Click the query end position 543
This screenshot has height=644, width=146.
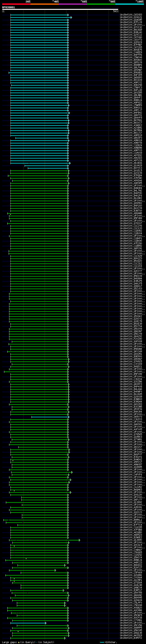(x=115, y=11)
